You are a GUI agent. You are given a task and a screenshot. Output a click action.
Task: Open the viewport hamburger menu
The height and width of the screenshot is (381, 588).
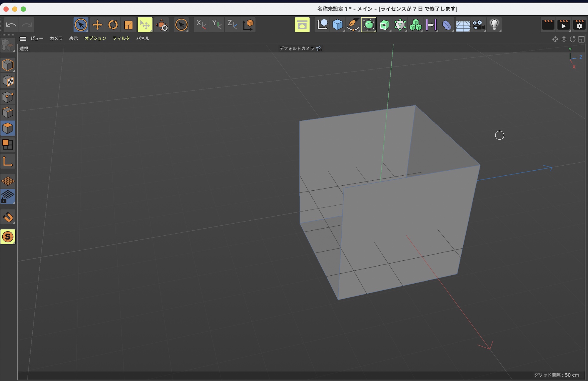[23, 39]
